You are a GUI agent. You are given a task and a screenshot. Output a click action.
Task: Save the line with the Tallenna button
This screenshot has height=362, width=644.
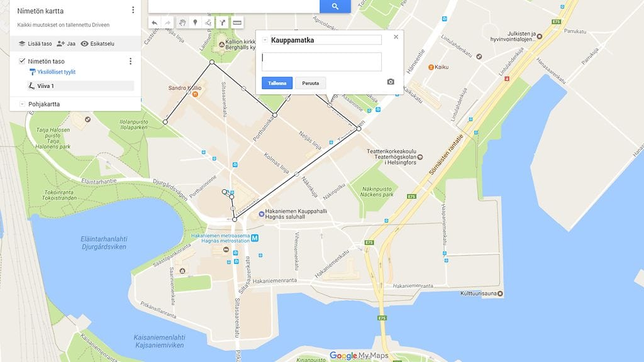(277, 83)
